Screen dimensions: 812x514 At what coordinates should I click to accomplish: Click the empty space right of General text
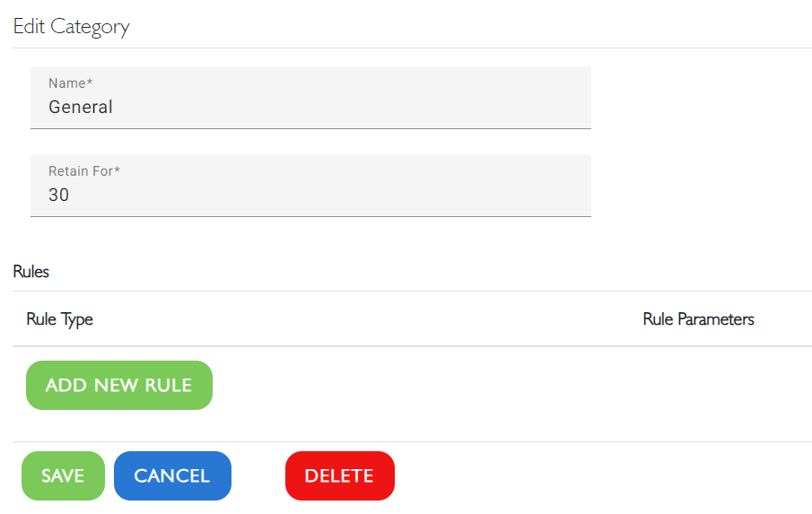click(x=352, y=107)
